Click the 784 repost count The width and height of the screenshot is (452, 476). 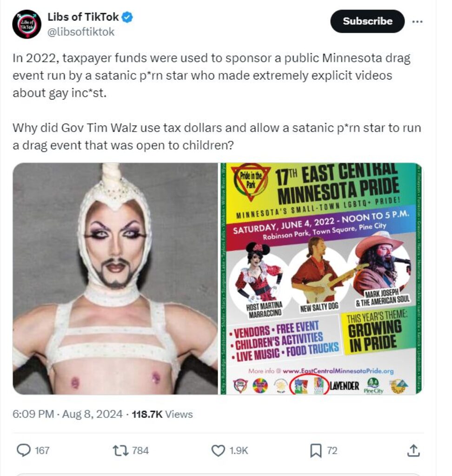(x=140, y=451)
